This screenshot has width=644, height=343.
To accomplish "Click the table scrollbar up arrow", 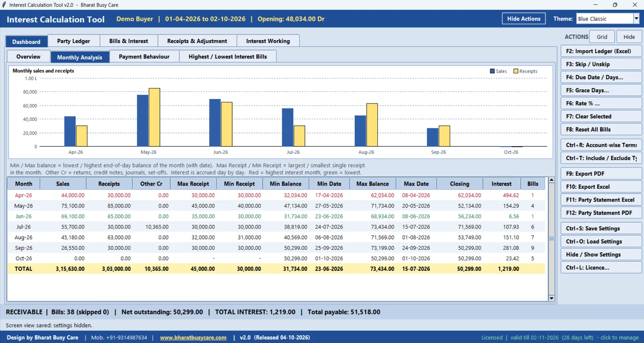I will (551, 180).
